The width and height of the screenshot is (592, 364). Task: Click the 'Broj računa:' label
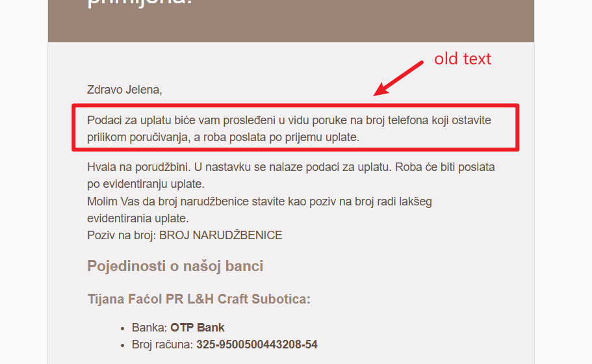point(162,344)
